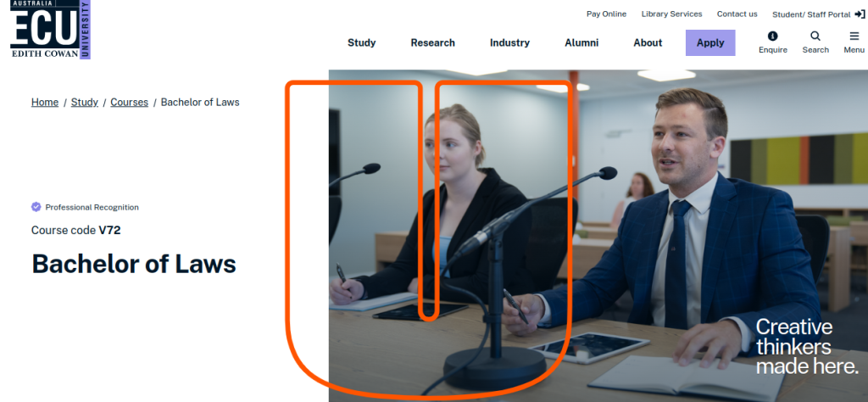Select Alumni in the main navigation
This screenshot has width=868, height=402.
click(581, 42)
